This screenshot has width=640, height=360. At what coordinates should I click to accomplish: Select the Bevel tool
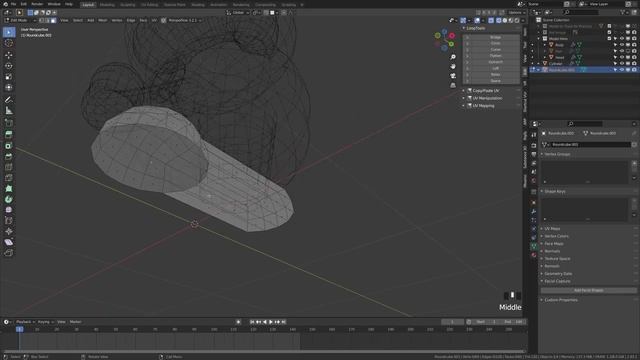[9, 156]
